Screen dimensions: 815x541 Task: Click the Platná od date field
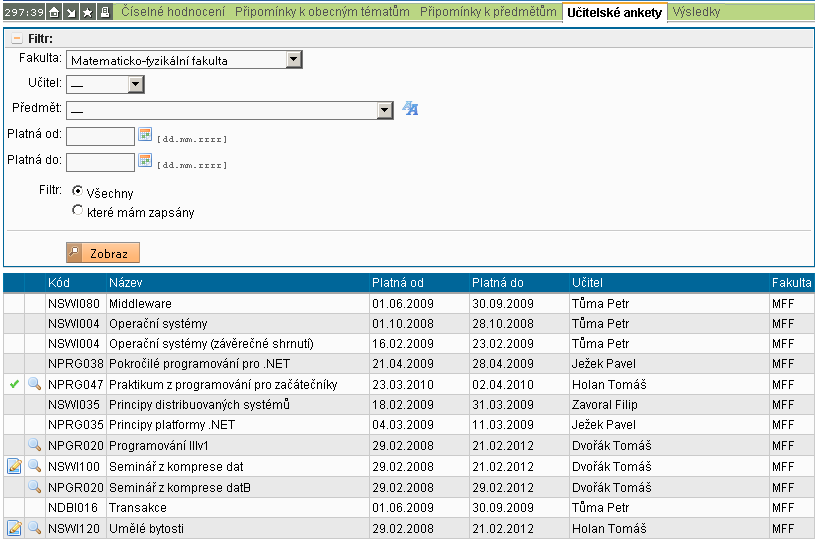click(100, 136)
